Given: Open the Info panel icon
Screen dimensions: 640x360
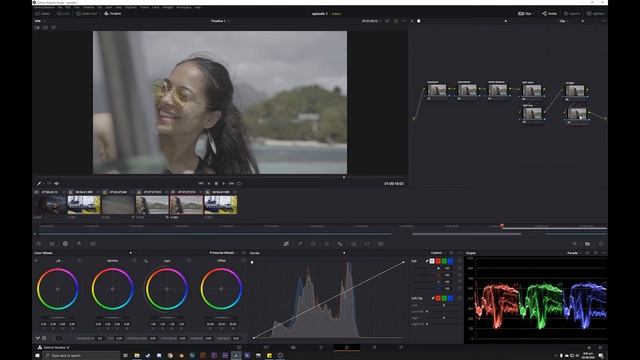Looking at the screenshot, I should [x=601, y=244].
